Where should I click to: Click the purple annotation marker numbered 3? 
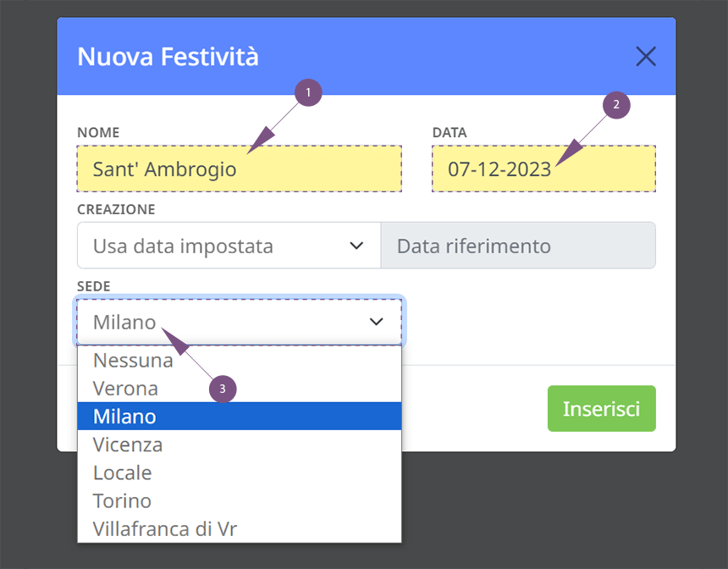click(223, 389)
